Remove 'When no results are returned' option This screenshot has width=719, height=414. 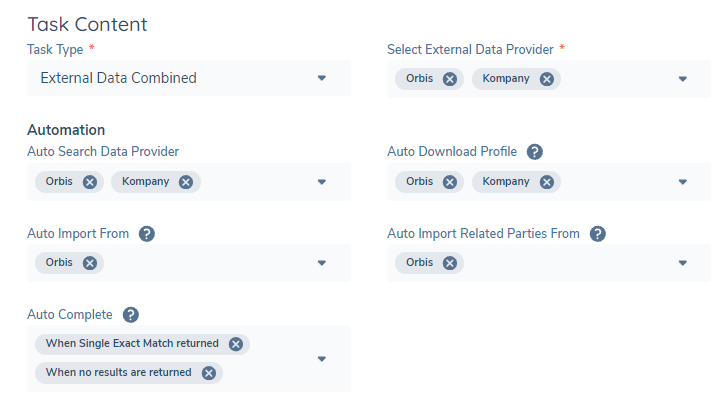pos(208,373)
